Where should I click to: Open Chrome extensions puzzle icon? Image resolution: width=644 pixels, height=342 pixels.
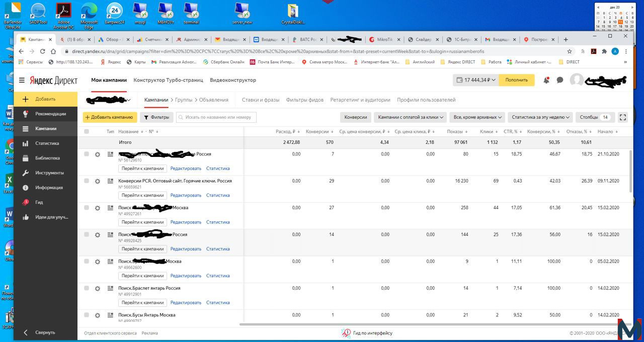pyautogui.click(x=604, y=51)
